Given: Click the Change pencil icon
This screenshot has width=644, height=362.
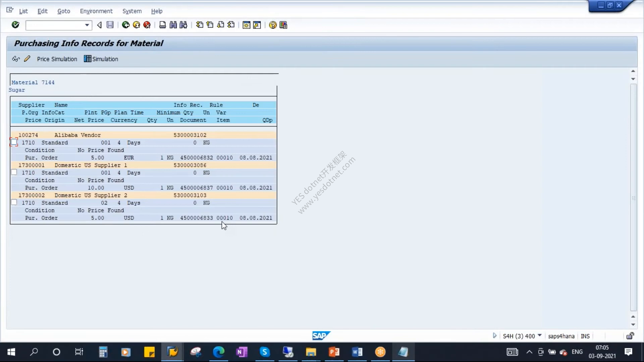Looking at the screenshot, I should point(27,59).
